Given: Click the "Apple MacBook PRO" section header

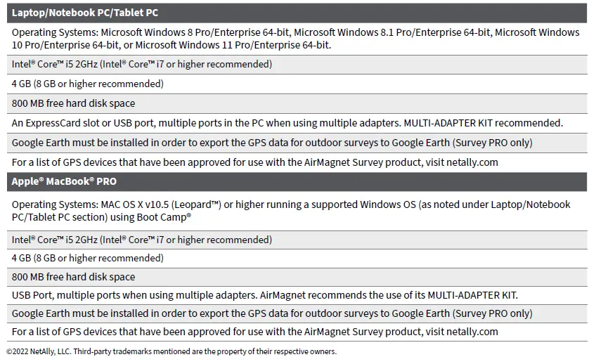Looking at the screenshot, I should tap(64, 181).
